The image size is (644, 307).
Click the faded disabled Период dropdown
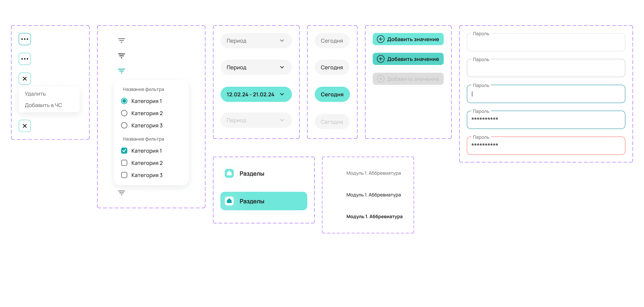coord(256,120)
